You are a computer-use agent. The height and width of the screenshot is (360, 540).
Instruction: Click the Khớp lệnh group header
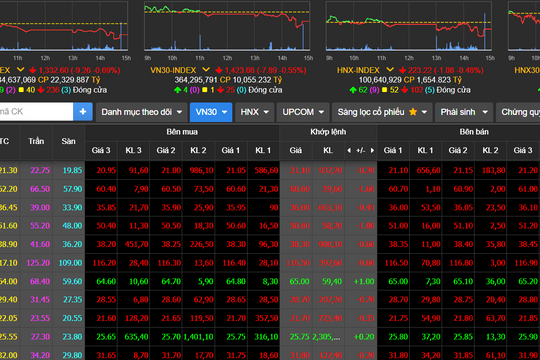pyautogui.click(x=328, y=132)
